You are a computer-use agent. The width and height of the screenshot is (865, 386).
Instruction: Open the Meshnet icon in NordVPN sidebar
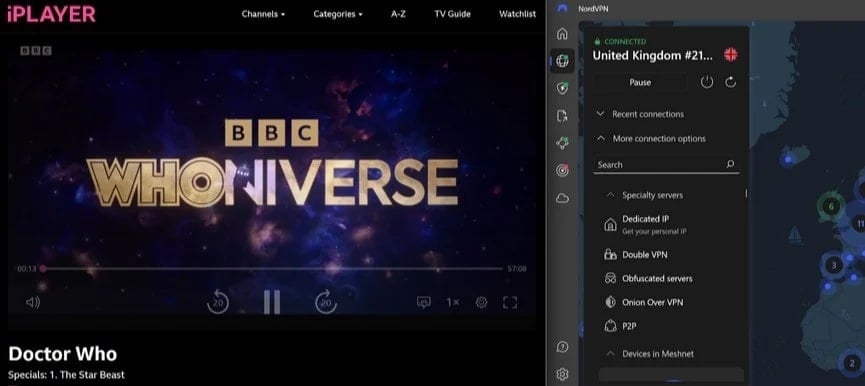562,143
